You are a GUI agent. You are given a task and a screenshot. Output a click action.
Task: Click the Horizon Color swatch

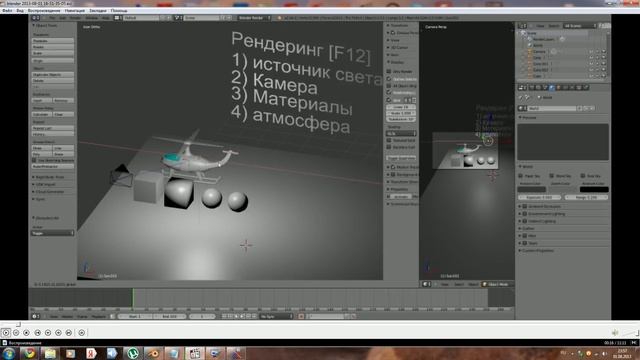click(531, 189)
